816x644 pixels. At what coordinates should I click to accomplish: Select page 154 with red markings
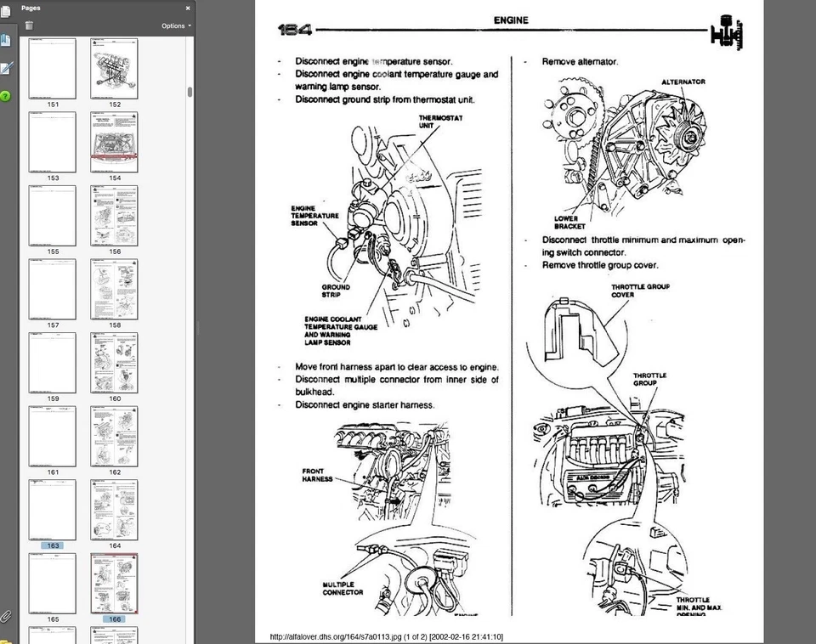point(113,142)
